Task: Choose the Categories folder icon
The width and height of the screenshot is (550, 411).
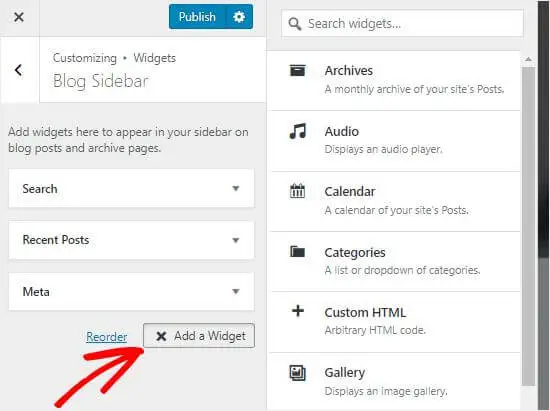Action: click(297, 251)
